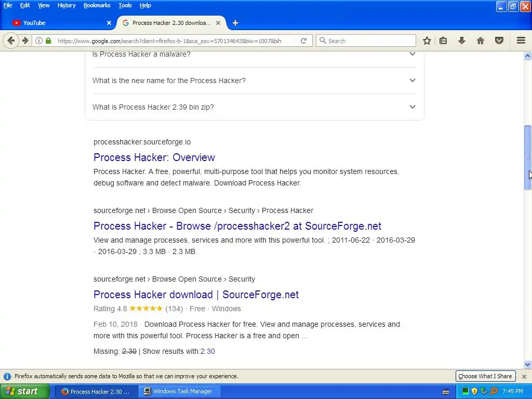Bookmark this page with the star icon
The height and width of the screenshot is (399, 532).
tap(427, 41)
